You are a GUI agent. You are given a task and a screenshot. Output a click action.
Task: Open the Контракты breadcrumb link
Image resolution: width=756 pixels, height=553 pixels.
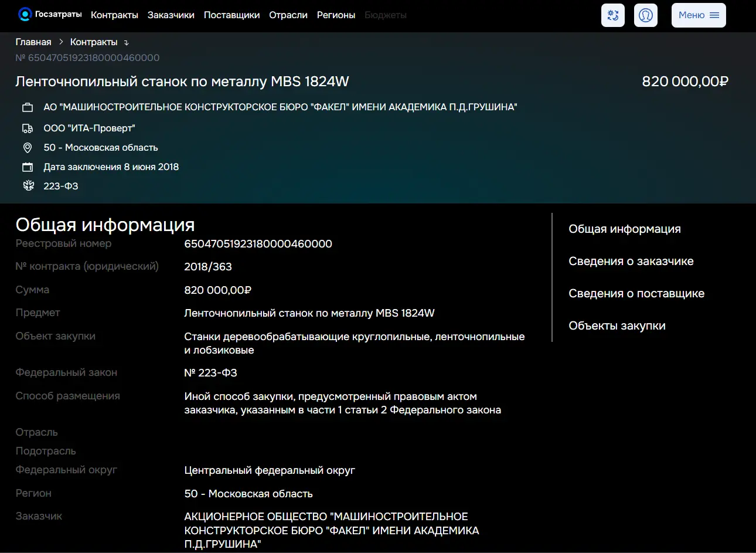pyautogui.click(x=94, y=42)
